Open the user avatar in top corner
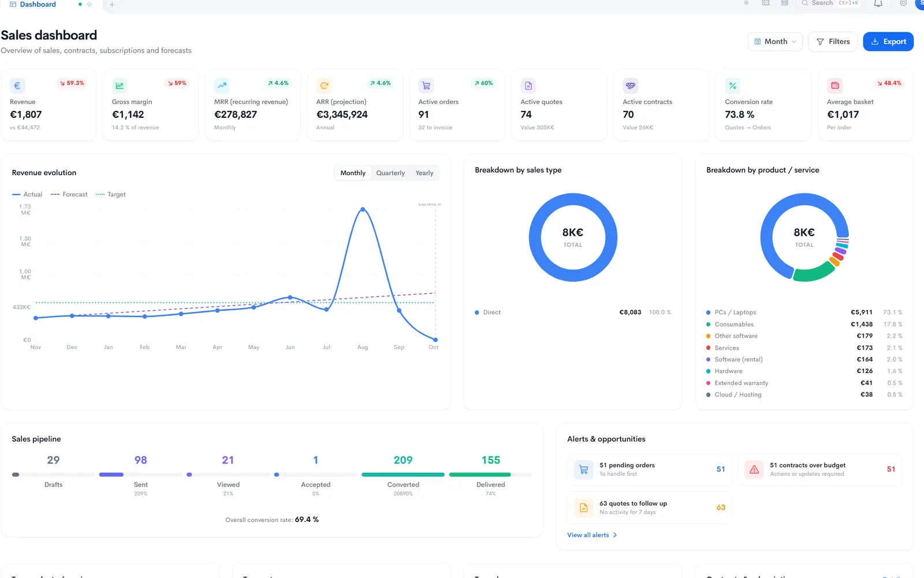Screen dimensions: 924x578 919,3
